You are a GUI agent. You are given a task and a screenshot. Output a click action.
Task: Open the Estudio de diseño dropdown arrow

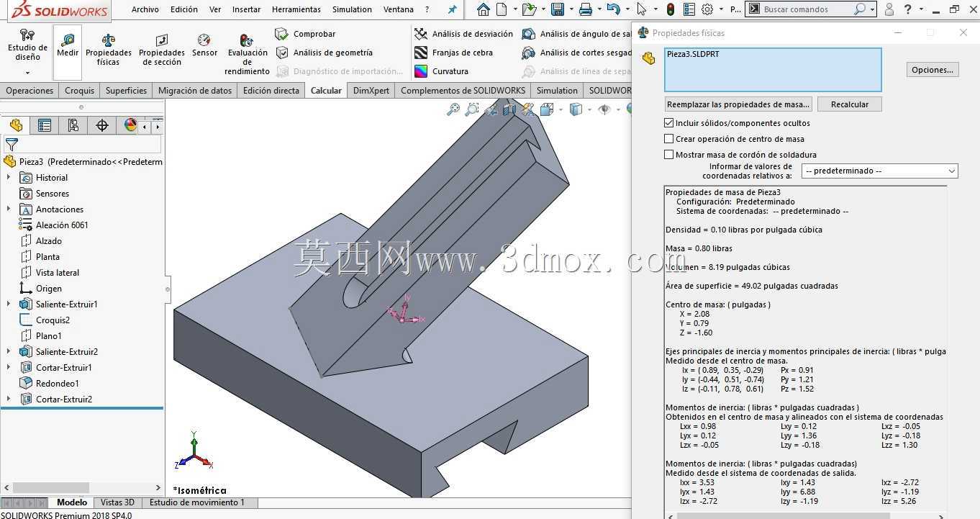(x=27, y=73)
